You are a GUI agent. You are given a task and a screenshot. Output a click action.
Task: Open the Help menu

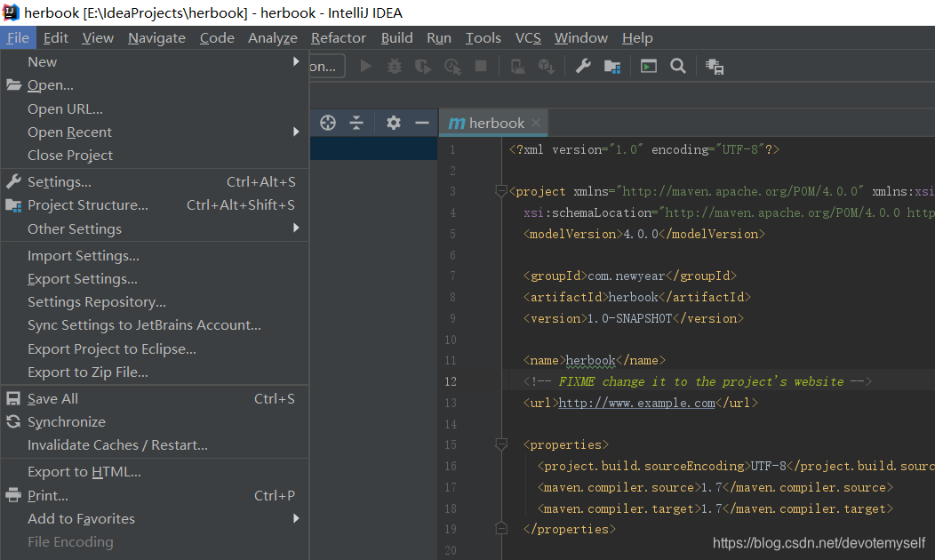coord(637,37)
